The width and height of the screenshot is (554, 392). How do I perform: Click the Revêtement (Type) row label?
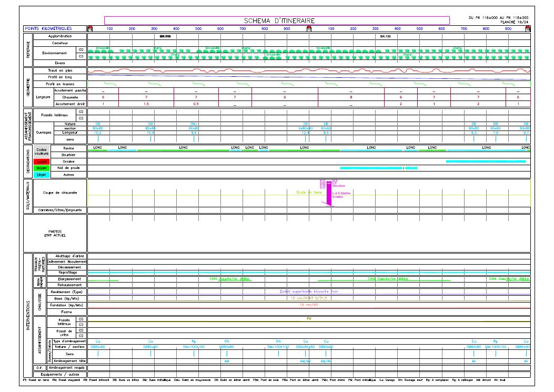[67, 292]
